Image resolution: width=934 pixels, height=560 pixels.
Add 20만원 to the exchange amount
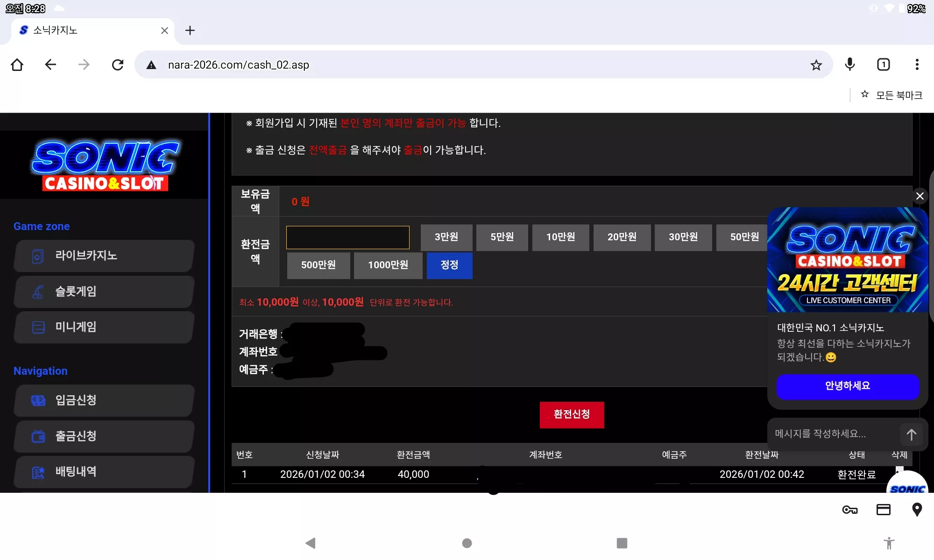pyautogui.click(x=622, y=238)
